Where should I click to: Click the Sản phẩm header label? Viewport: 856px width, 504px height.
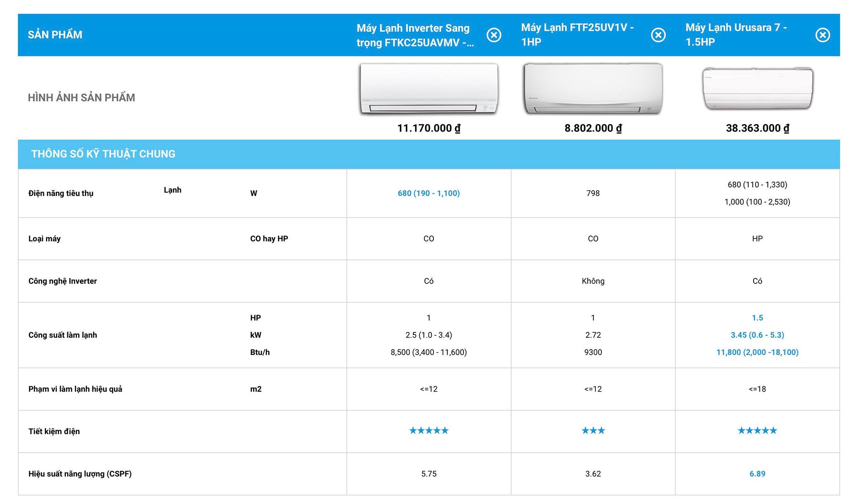click(55, 35)
